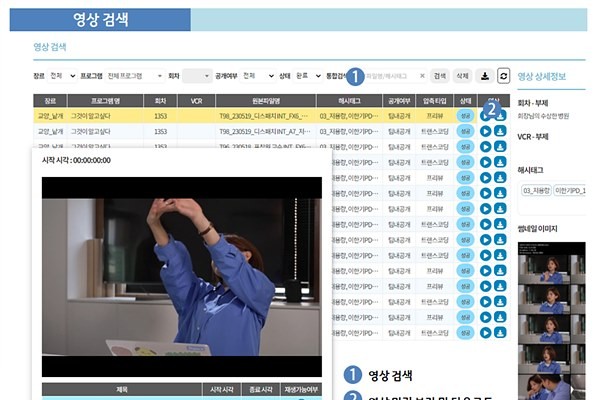Click the download icon beside the 삭제 button

pos(485,76)
